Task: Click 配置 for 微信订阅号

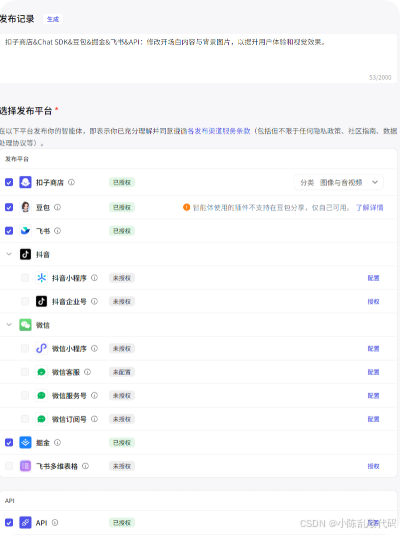Action: click(373, 419)
